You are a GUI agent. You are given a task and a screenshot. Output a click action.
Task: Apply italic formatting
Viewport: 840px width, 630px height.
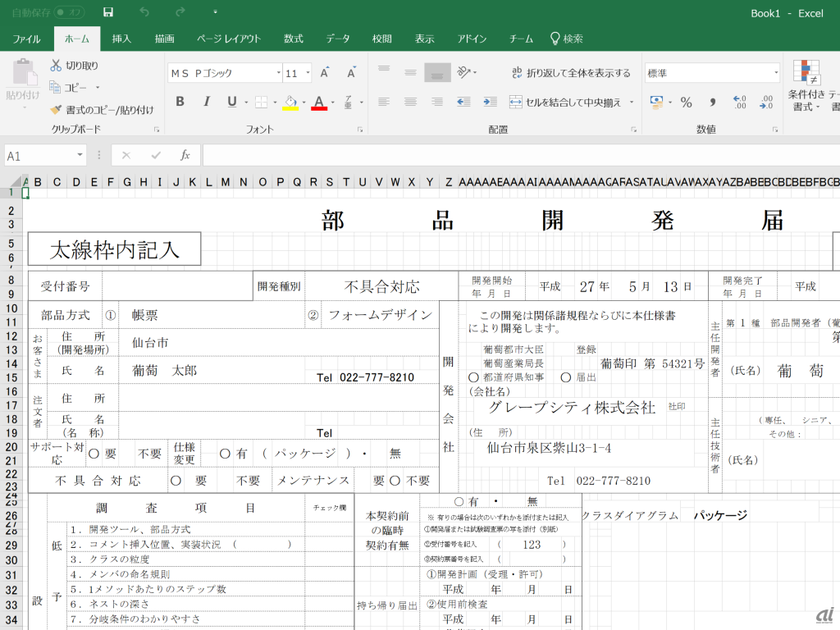pos(207,102)
